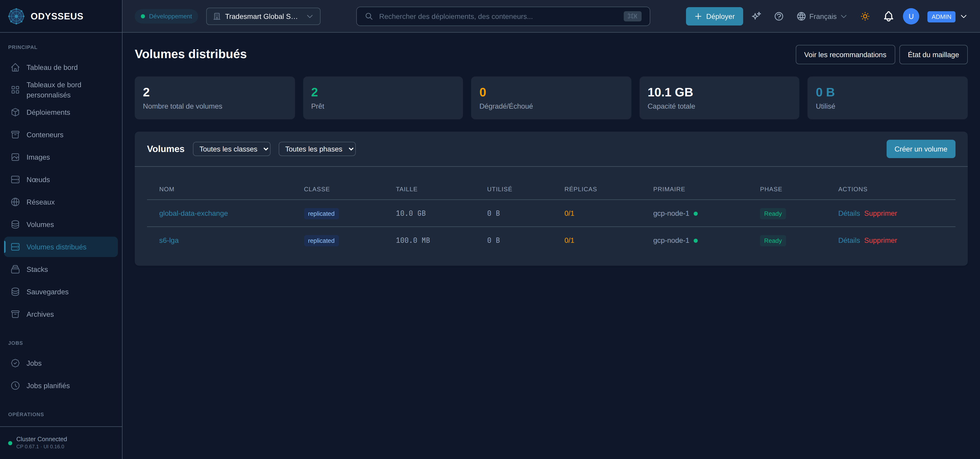Open the Images section
Viewport: 980px width, 459px height.
61,157
